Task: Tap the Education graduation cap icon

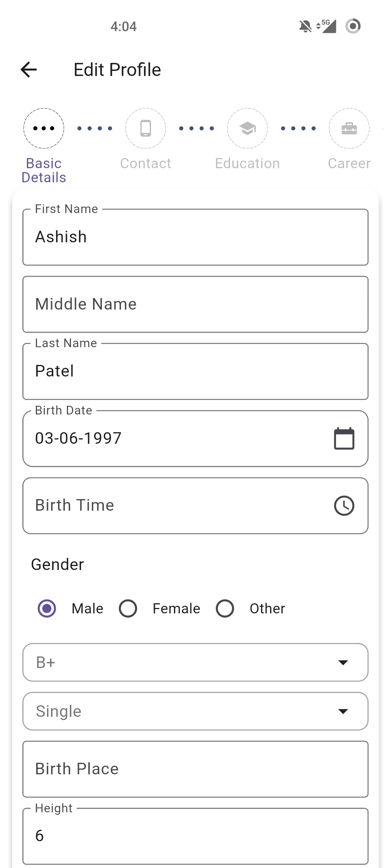Action: click(247, 128)
